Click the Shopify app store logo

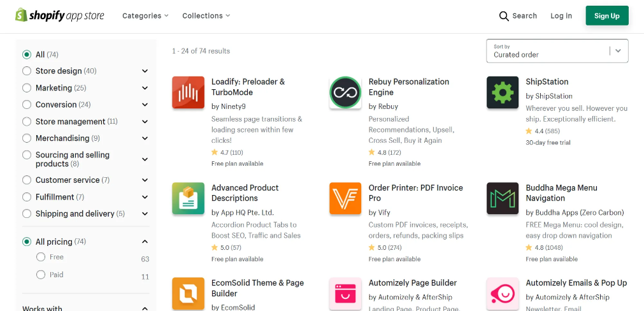point(60,15)
